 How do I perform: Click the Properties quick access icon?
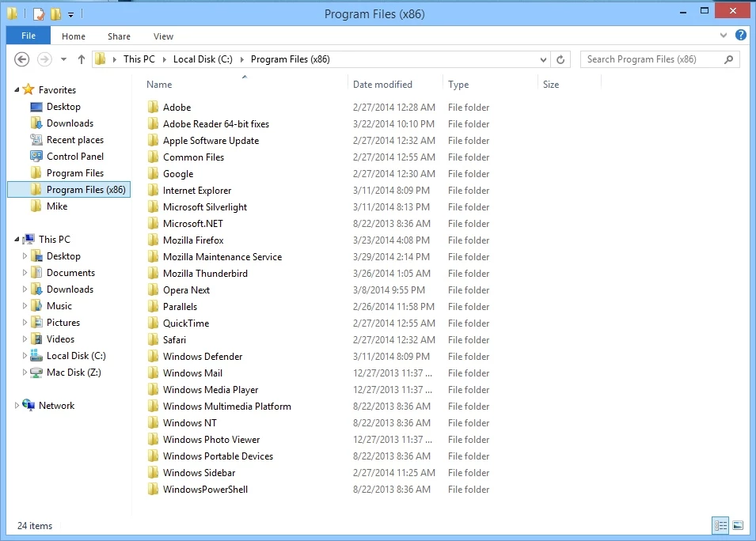click(39, 14)
